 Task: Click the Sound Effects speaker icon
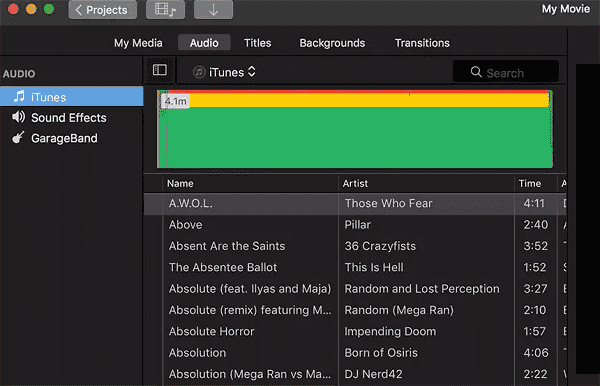[18, 117]
